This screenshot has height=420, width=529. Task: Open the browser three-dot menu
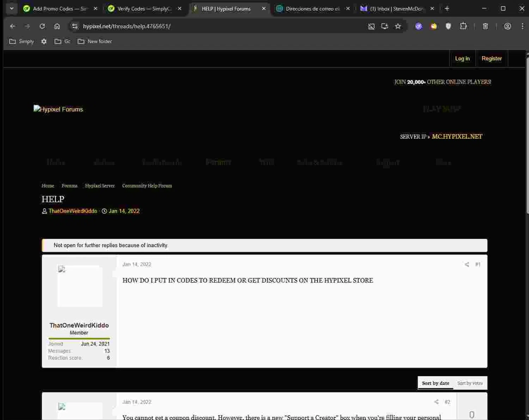tap(522, 26)
